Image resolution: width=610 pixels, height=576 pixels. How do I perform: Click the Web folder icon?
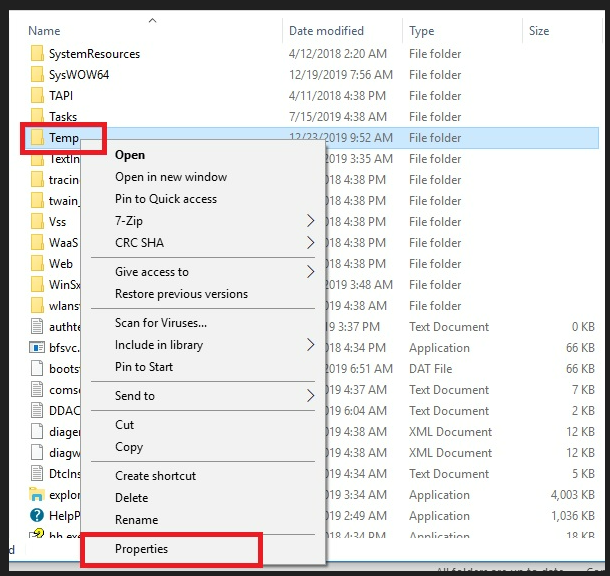point(37,264)
